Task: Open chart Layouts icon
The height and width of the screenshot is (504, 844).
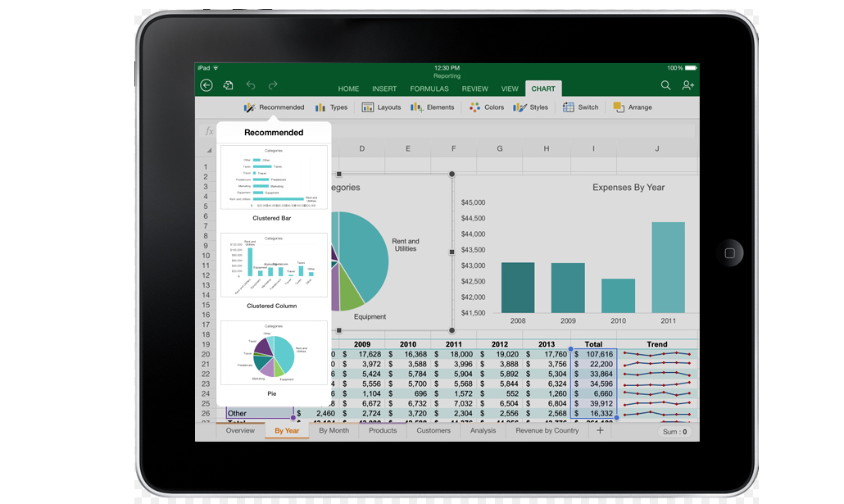Action: (x=368, y=107)
